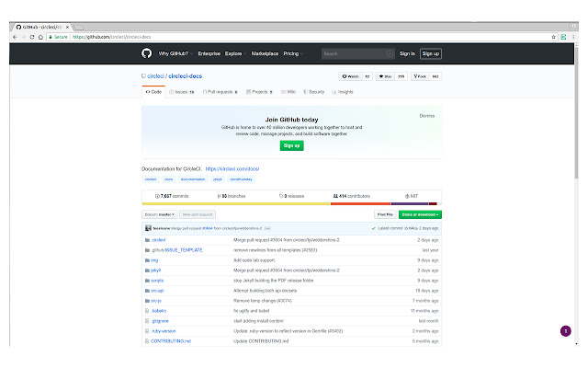This screenshot has height=368, width=588.
Task: Click the .circleci folder icon
Action: point(147,240)
